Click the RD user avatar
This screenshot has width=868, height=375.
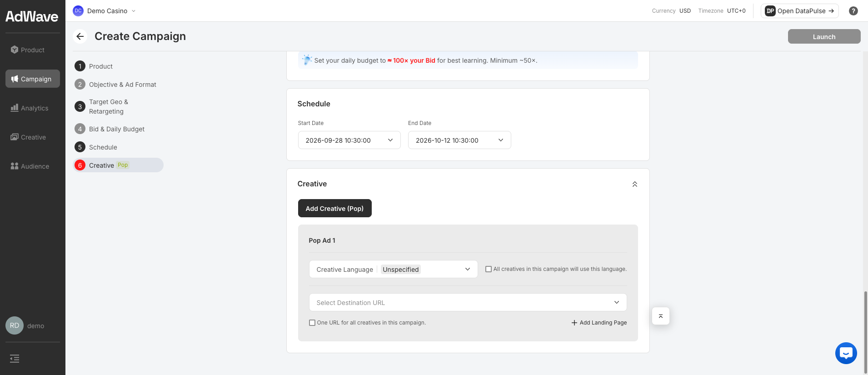15,325
